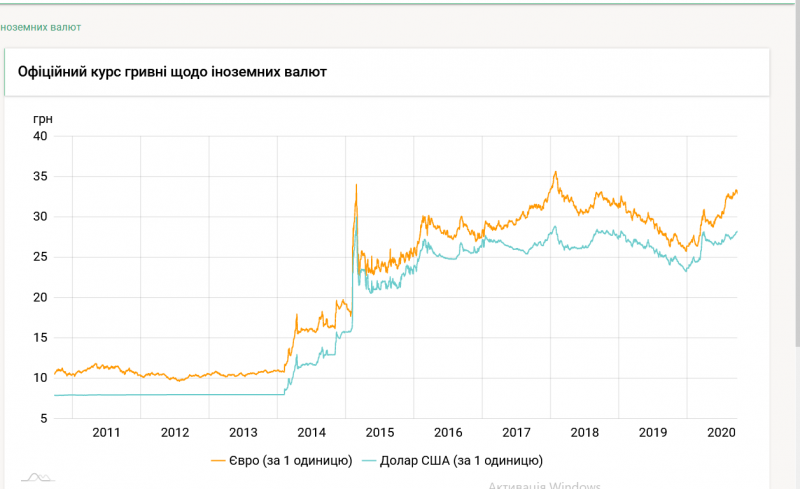Select the 2017 label on the x-axis

(516, 432)
